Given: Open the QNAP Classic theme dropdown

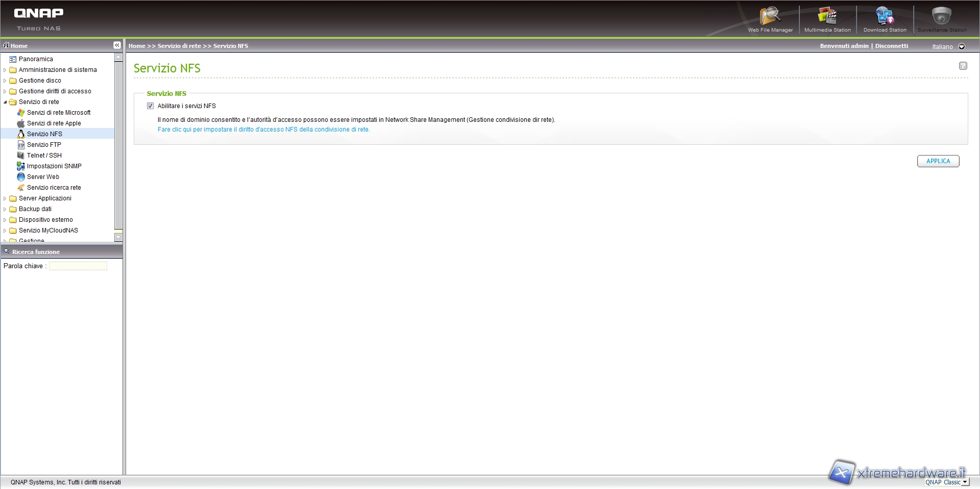Looking at the screenshot, I should point(946,482).
